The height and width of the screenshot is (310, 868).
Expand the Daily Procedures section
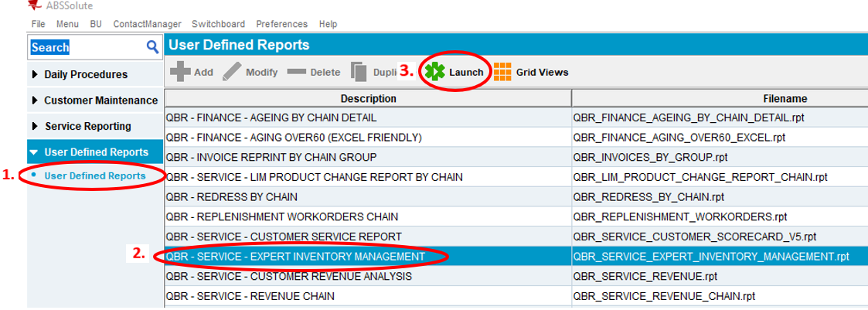click(x=95, y=74)
